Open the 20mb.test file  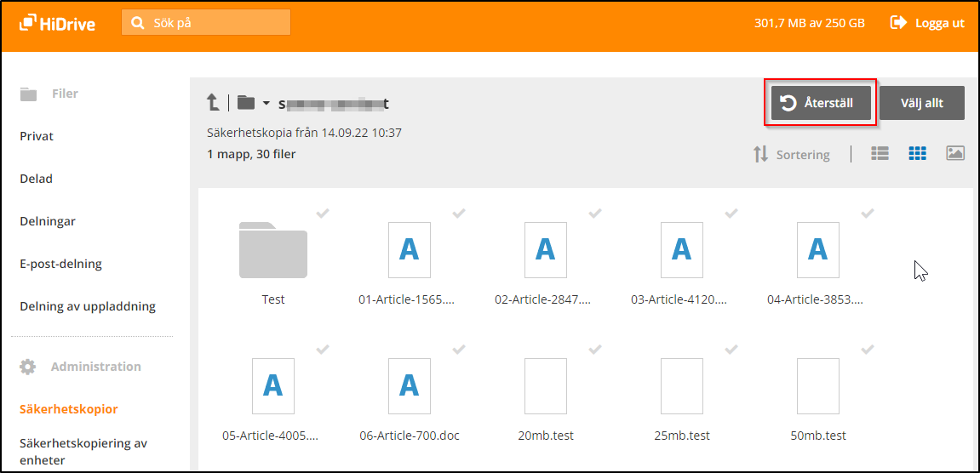coord(545,387)
